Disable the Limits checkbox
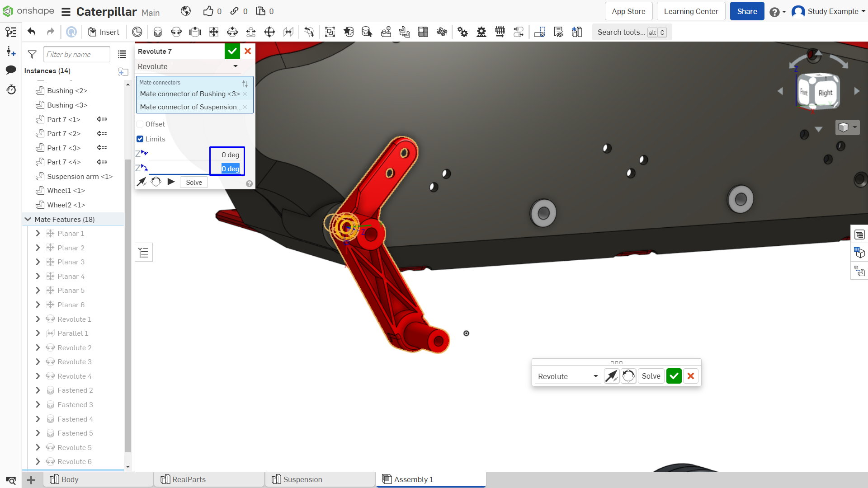 (x=140, y=139)
